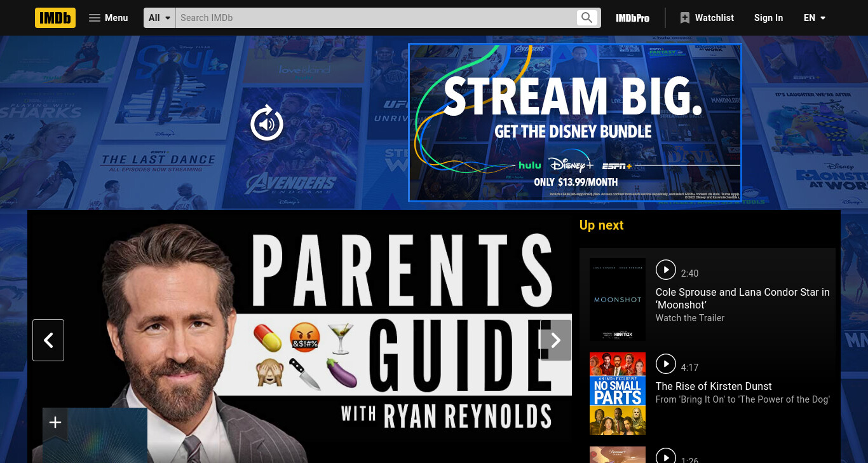The height and width of the screenshot is (463, 868).
Task: Play the 1:26 video play icon
Action: pos(665,455)
